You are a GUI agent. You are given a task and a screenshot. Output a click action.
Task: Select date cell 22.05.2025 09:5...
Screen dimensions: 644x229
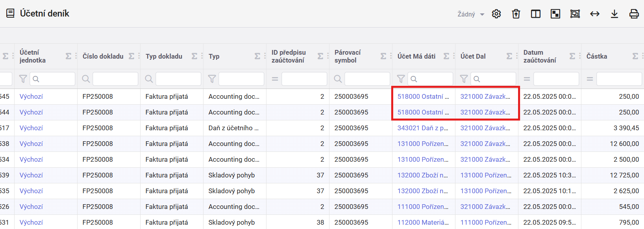(550, 222)
